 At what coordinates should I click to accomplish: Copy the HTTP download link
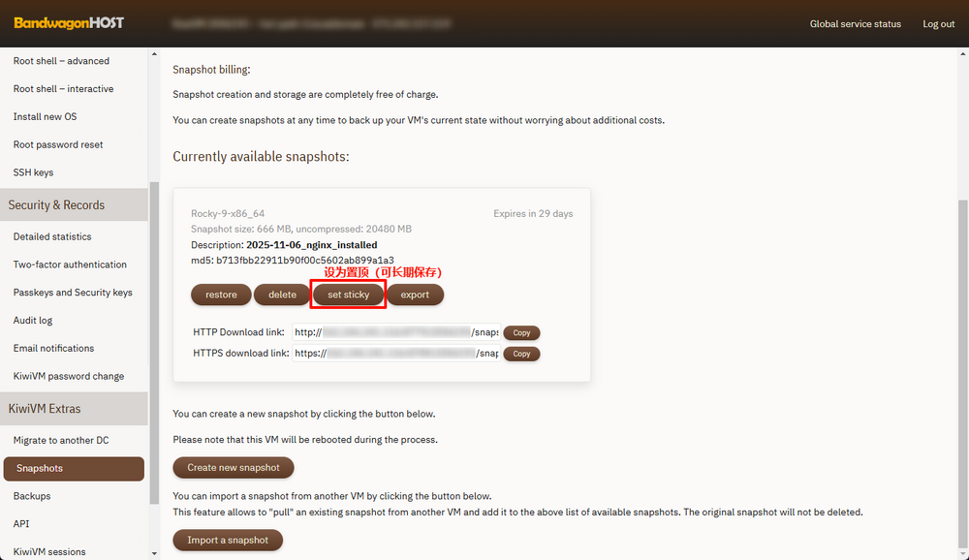(521, 332)
